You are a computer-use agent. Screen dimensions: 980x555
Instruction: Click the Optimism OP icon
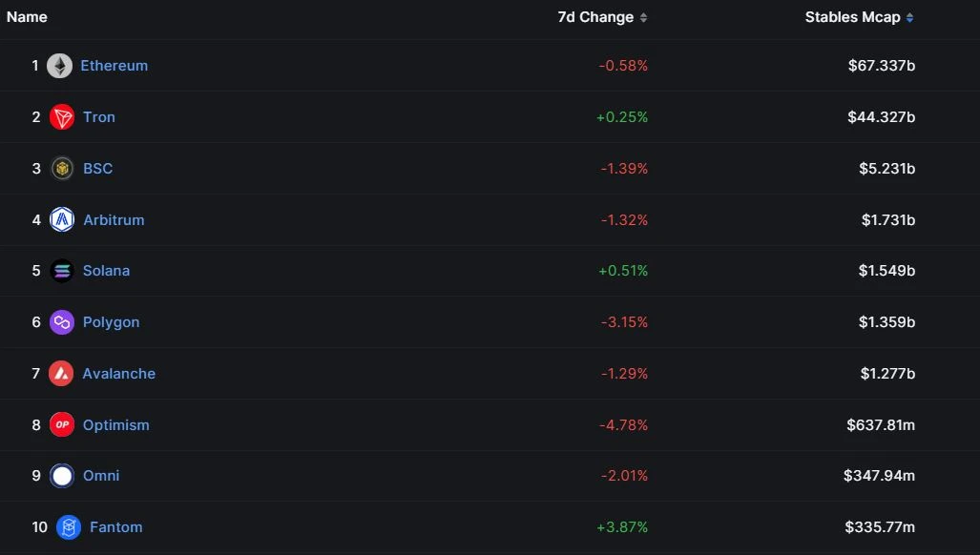coord(62,425)
